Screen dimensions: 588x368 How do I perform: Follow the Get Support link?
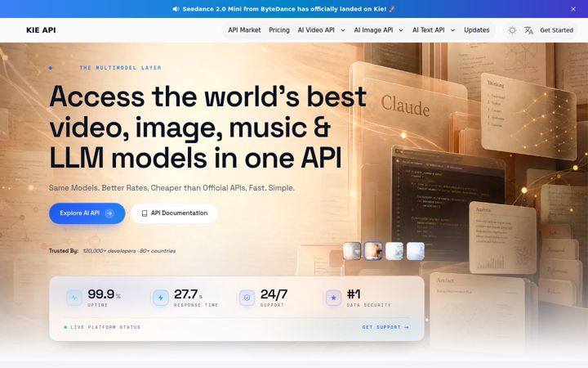(385, 327)
